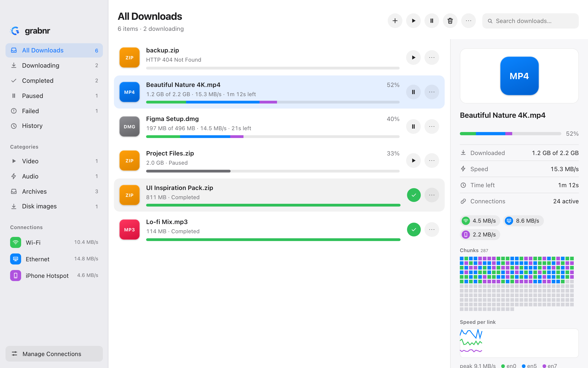
Task: Click the 8.6 MB/s Ethernet speed chip
Action: pos(523,221)
